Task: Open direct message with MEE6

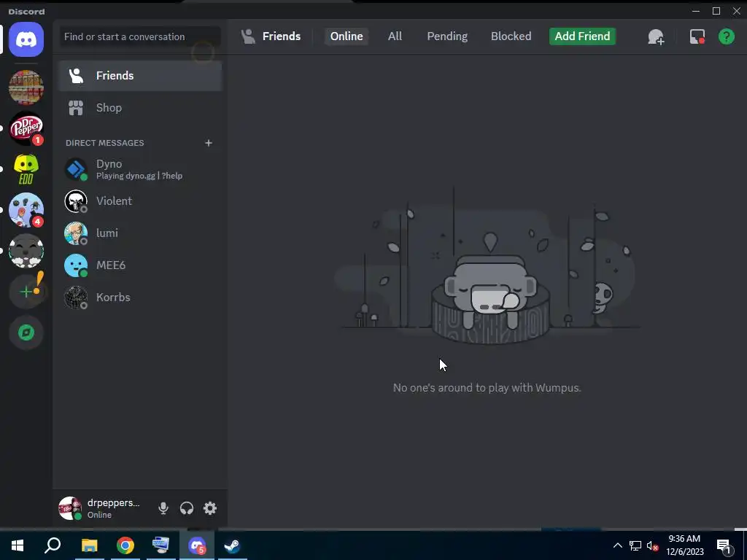Action: [140, 265]
